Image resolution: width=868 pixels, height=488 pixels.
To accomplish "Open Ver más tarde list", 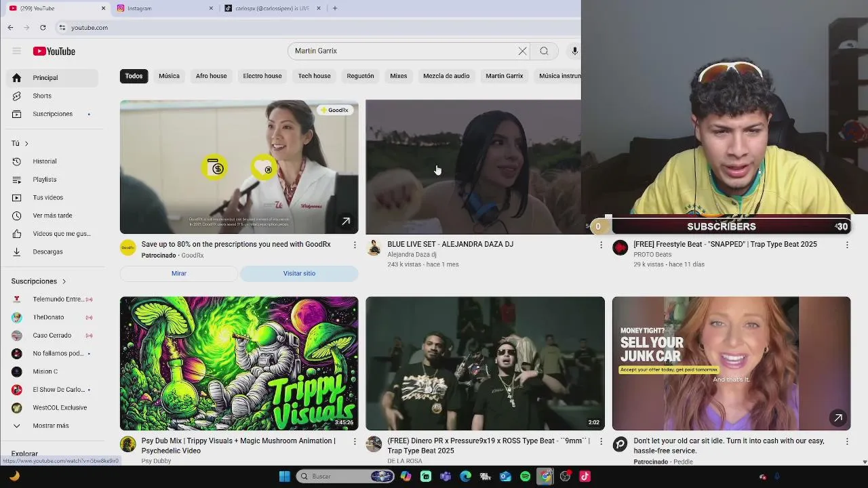I will point(52,216).
